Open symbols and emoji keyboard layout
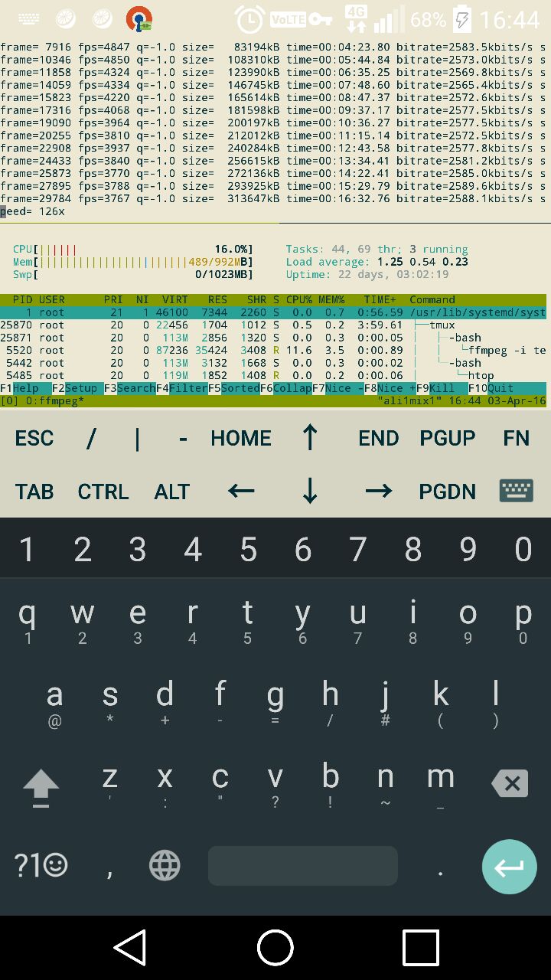Screen dimensions: 551x980 41,866
